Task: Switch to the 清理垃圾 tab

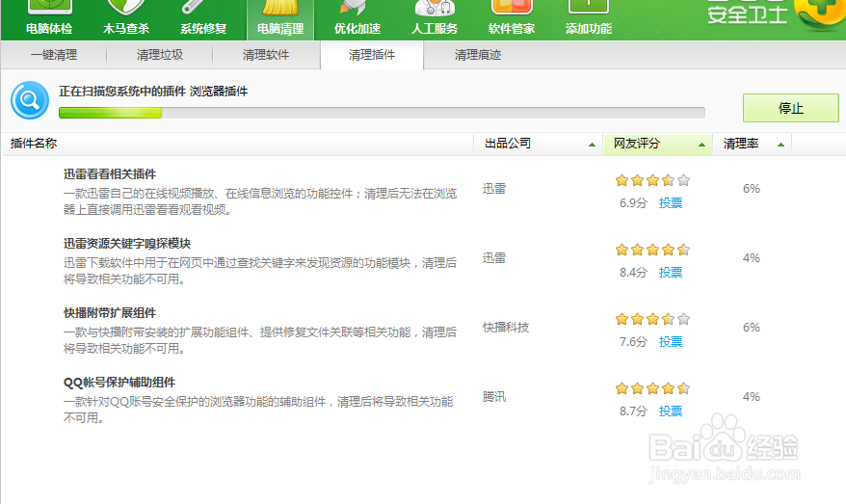Action: point(160,55)
